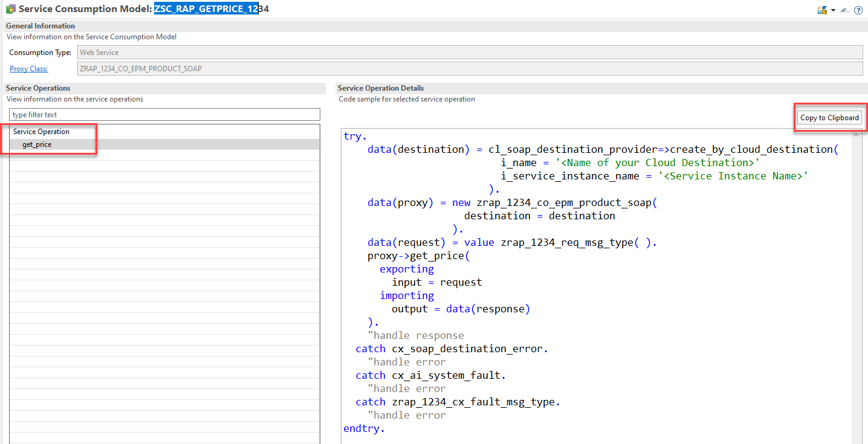The image size is (868, 444).
Task: Click the Service Operation Details header
Action: [381, 88]
